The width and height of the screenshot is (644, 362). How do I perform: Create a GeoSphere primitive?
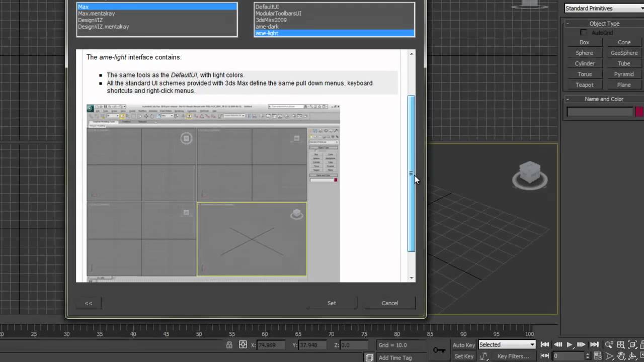click(x=624, y=53)
